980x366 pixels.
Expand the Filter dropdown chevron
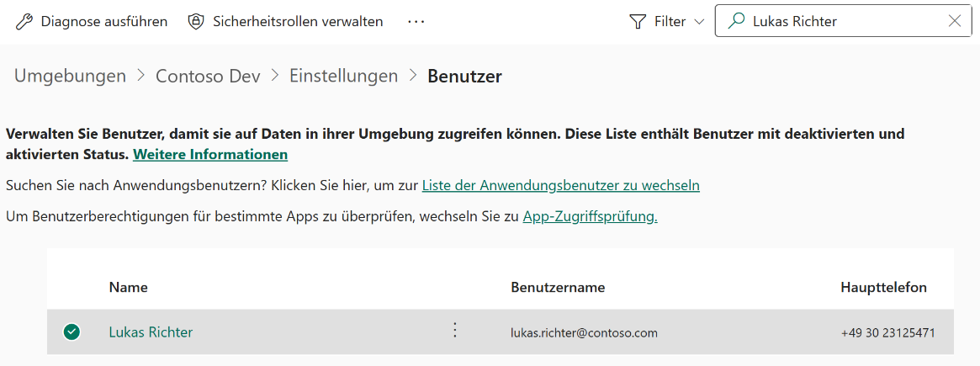tap(699, 22)
